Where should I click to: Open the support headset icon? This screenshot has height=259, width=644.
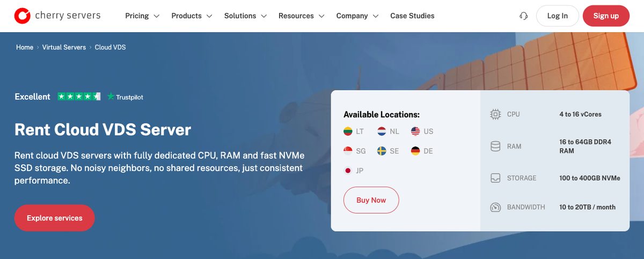(x=524, y=16)
